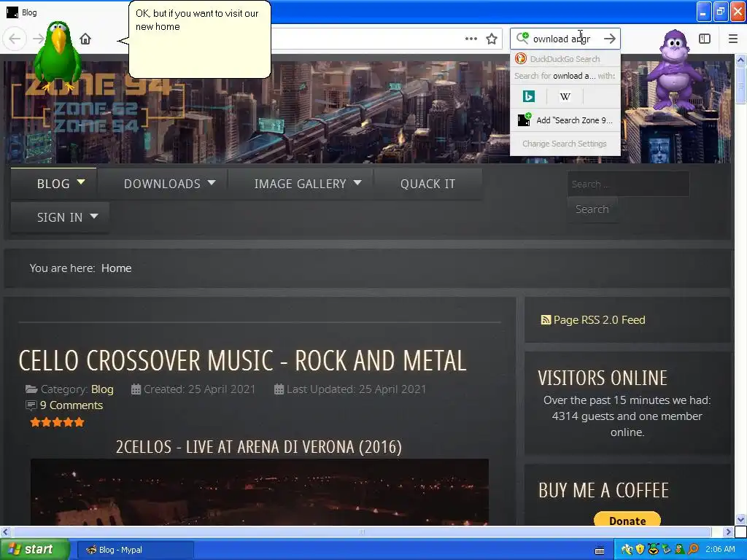This screenshot has height=560, width=747.
Task: Click the scroll up arrow
Action: (x=741, y=60)
